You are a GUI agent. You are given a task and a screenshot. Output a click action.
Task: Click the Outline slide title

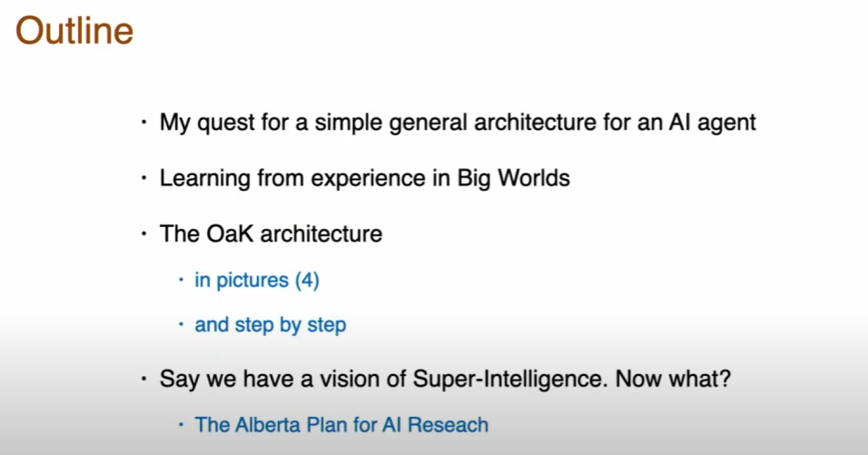pos(75,30)
